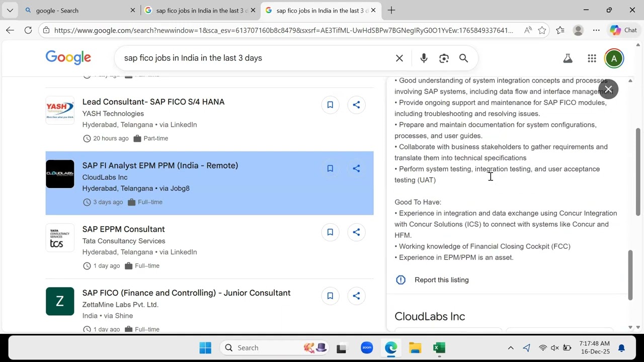The height and width of the screenshot is (362, 644).
Task: Clear the Google search box text
Action: (399, 58)
